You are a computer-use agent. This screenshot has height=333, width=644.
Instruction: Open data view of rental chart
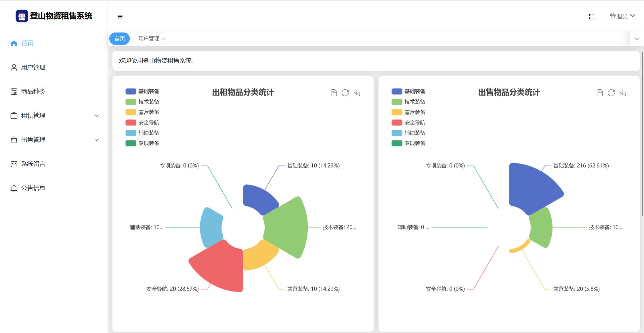click(334, 93)
